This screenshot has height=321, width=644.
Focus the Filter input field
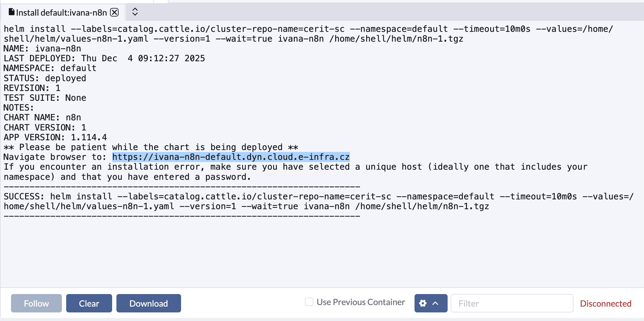coord(512,303)
